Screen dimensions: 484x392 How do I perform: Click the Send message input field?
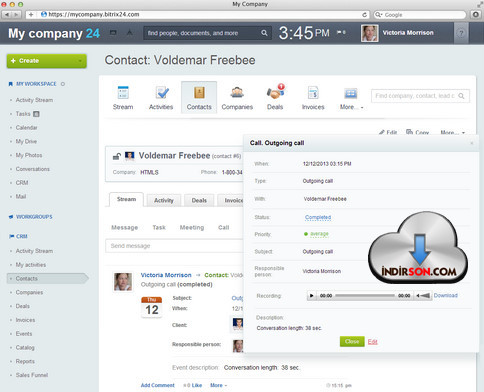(x=174, y=246)
